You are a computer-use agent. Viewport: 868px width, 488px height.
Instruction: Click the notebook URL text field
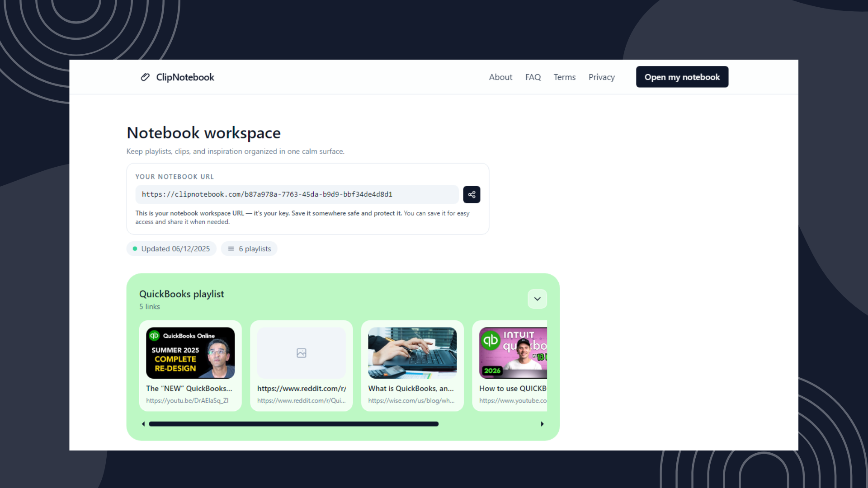297,195
